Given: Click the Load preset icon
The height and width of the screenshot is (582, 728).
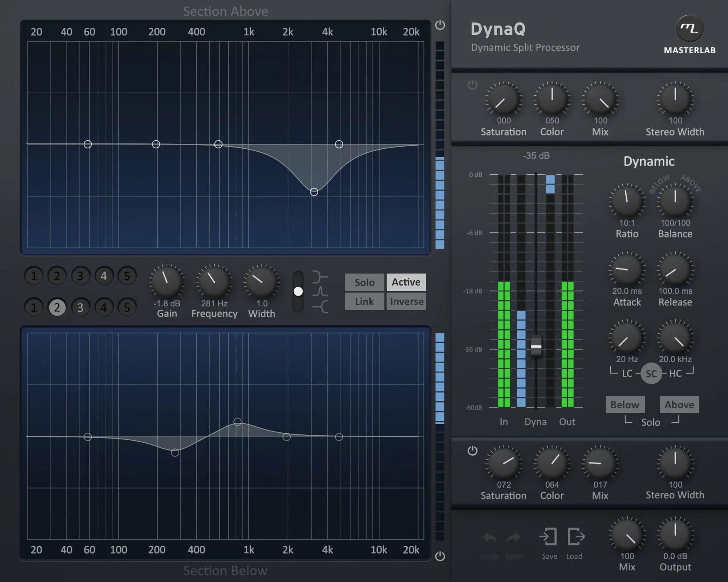Looking at the screenshot, I should tap(576, 537).
